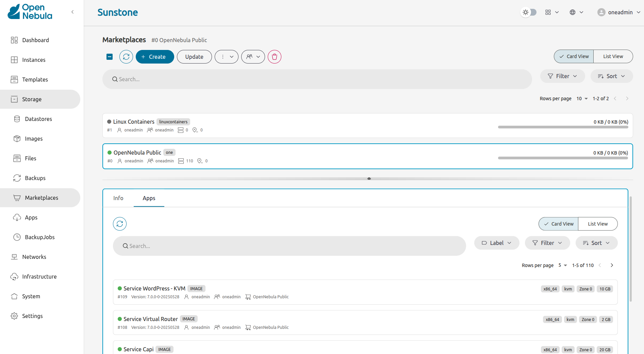Open the oneadmin user menu
The height and width of the screenshot is (354, 644).
pos(619,12)
